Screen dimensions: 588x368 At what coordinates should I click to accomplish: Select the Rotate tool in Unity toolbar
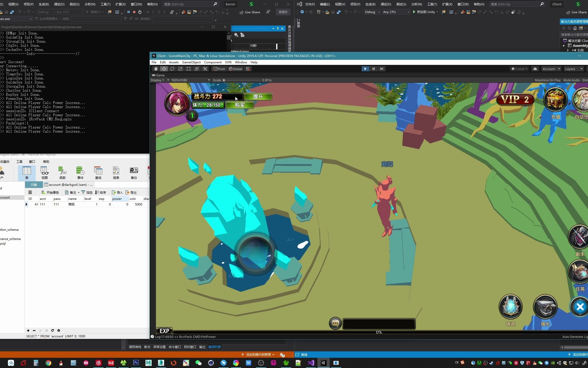(x=172, y=69)
